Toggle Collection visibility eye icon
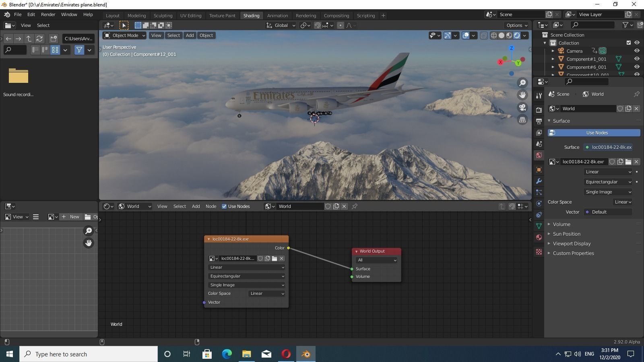644x362 pixels. coord(637,43)
